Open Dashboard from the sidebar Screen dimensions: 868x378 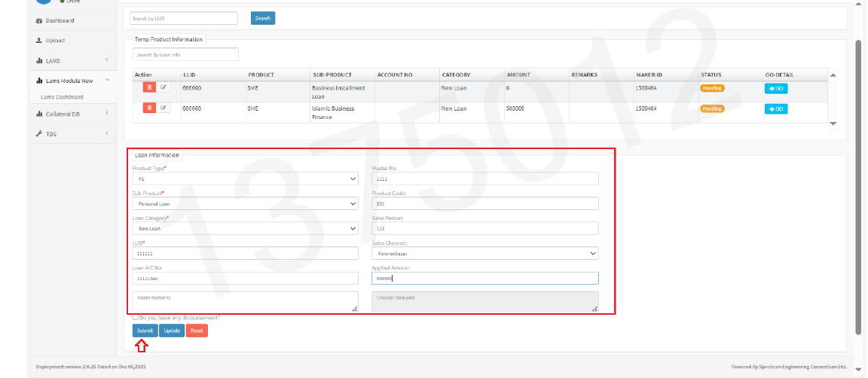coord(59,20)
